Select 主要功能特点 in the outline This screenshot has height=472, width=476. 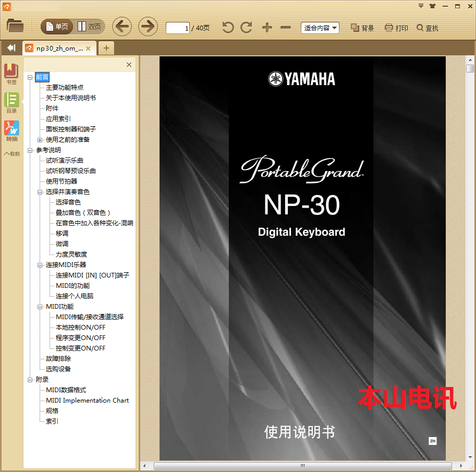click(x=65, y=88)
